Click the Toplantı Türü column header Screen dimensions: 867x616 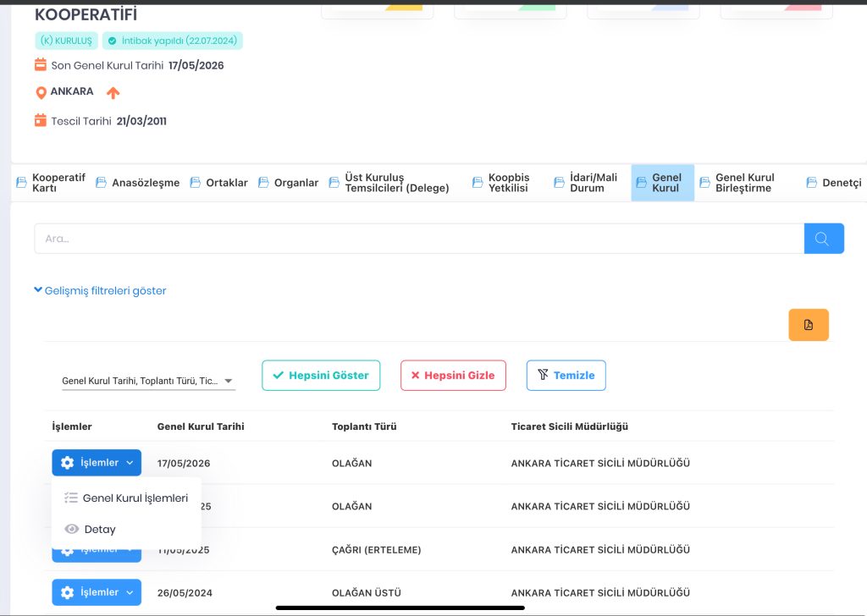pos(364,426)
